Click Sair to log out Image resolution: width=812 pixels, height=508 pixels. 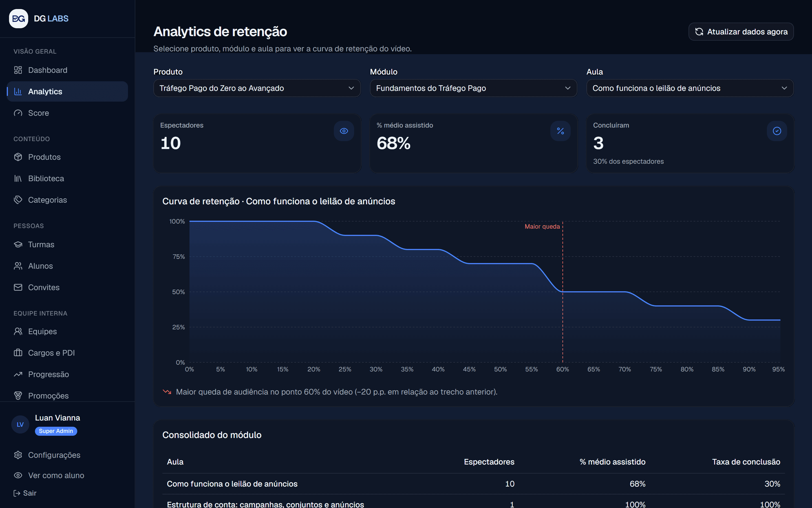(25, 493)
